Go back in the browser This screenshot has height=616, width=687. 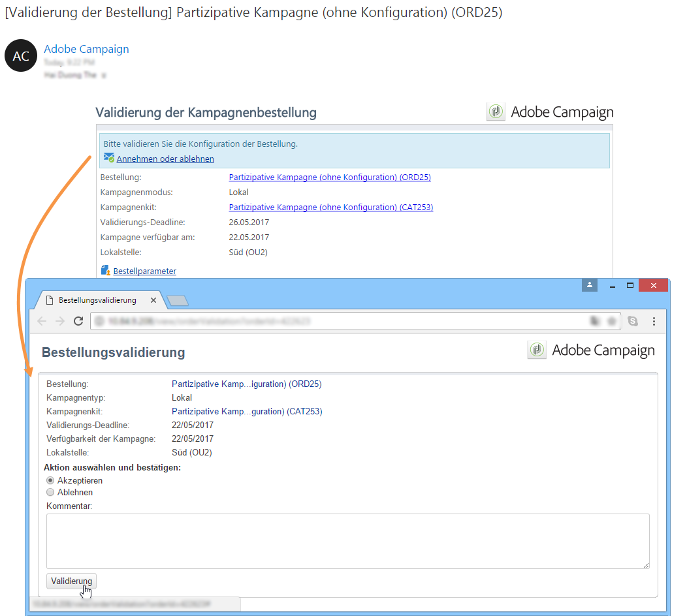pos(42,321)
